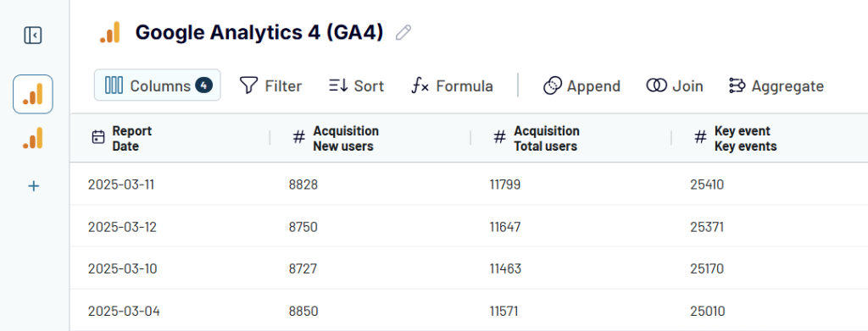Image resolution: width=868 pixels, height=331 pixels.
Task: Click the Join data button
Action: tap(674, 86)
